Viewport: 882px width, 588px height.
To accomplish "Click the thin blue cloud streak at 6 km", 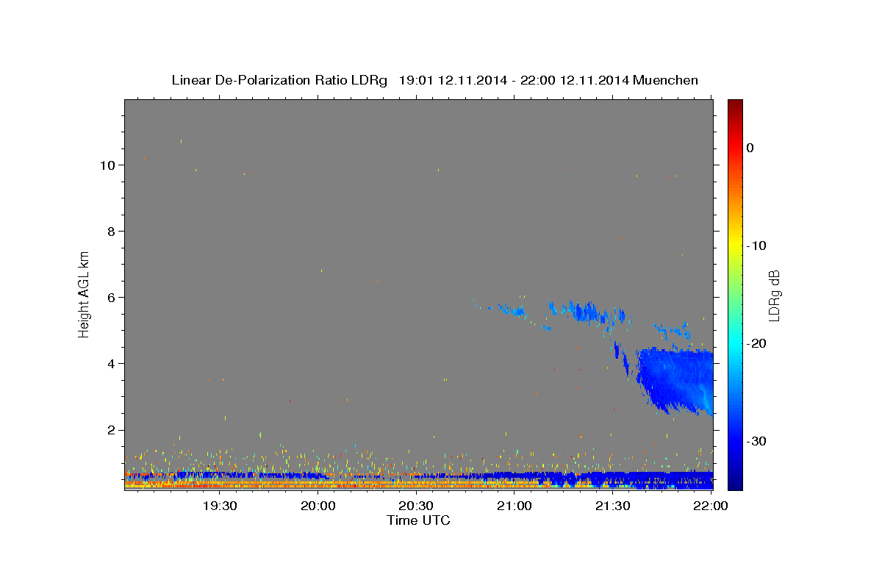I will tap(588, 312).
